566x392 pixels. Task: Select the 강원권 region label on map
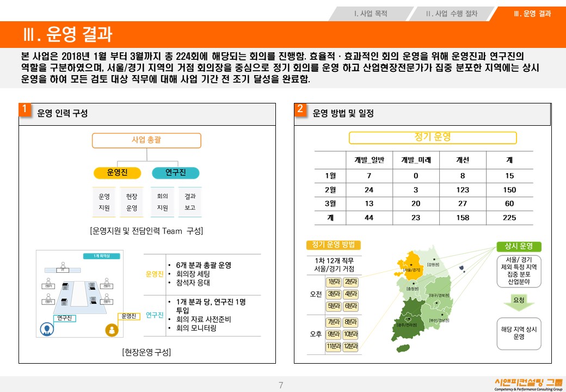pyautogui.click(x=433, y=265)
